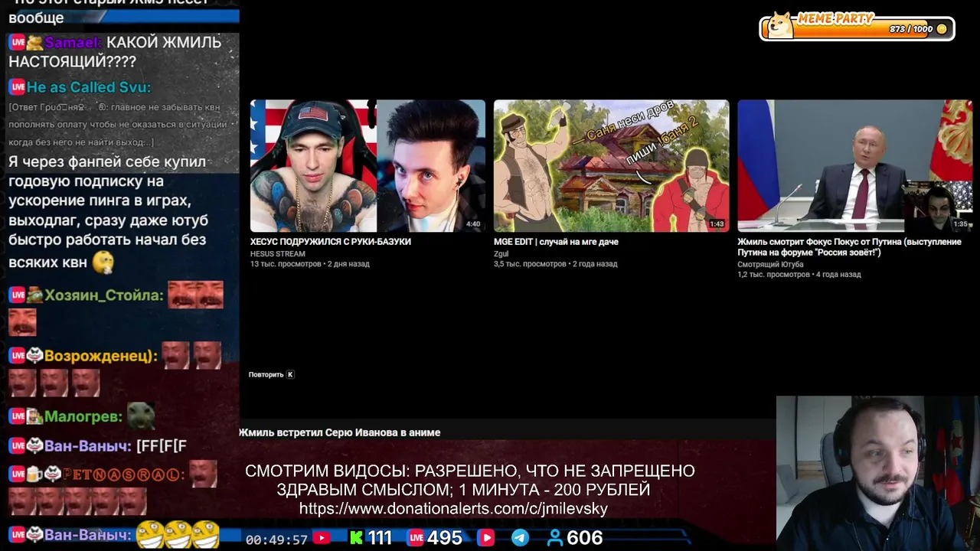
Task: Click the 4:40 duration badge
Action: tap(473, 224)
